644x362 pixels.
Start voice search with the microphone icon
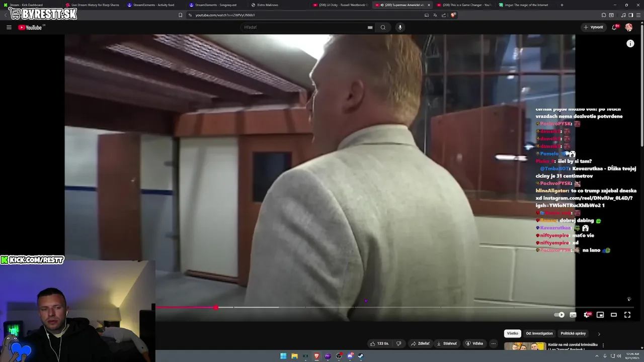click(400, 27)
